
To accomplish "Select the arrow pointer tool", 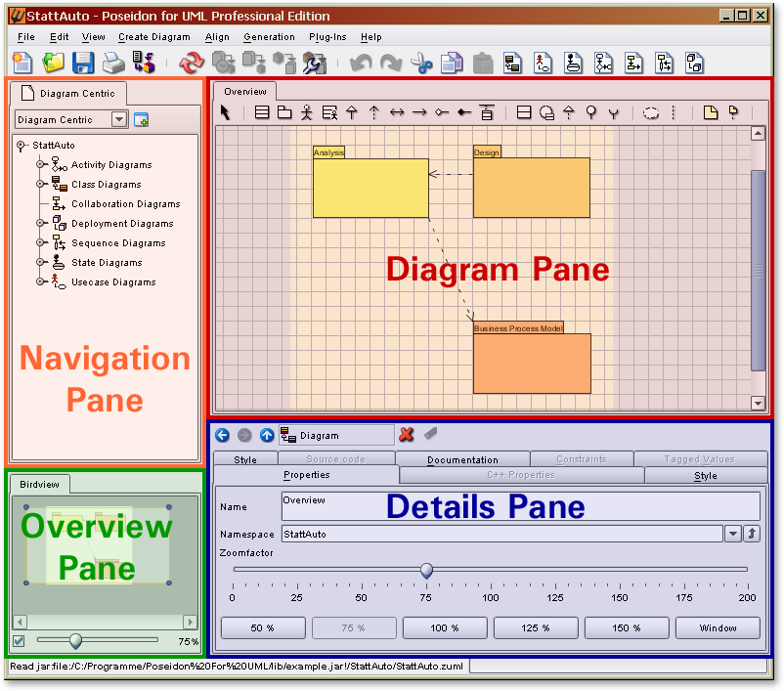I will (226, 112).
